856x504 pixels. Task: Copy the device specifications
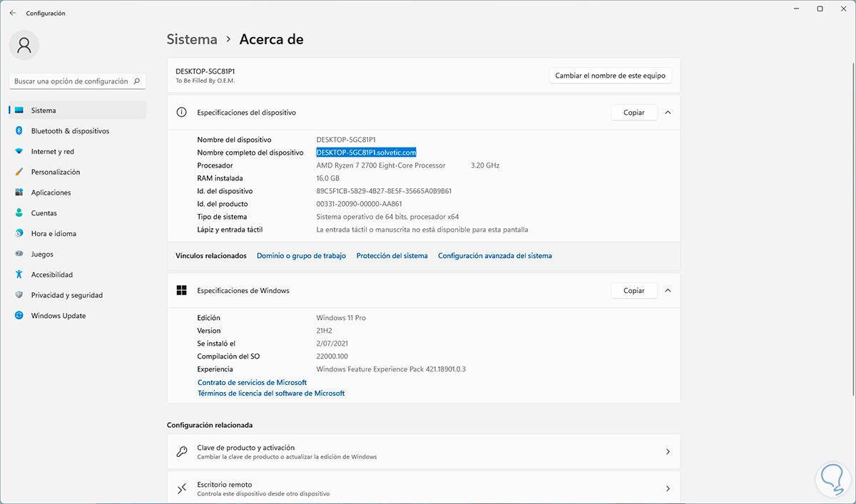pos(633,113)
